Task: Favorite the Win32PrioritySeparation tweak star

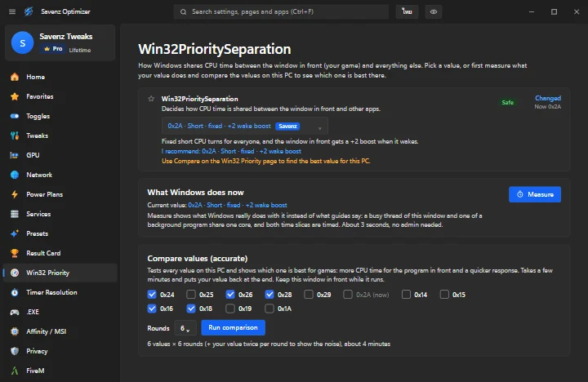Action: (151, 99)
